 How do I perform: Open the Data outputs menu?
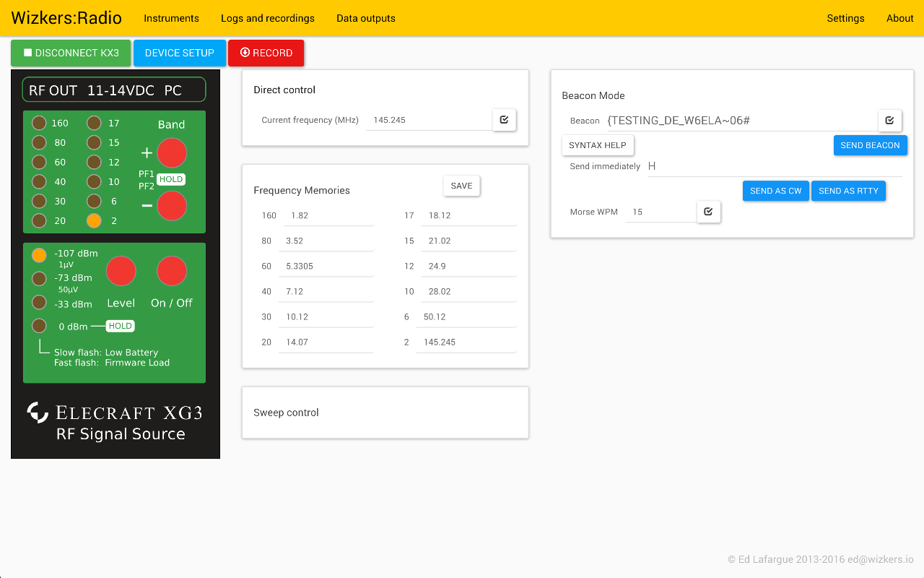pyautogui.click(x=366, y=18)
